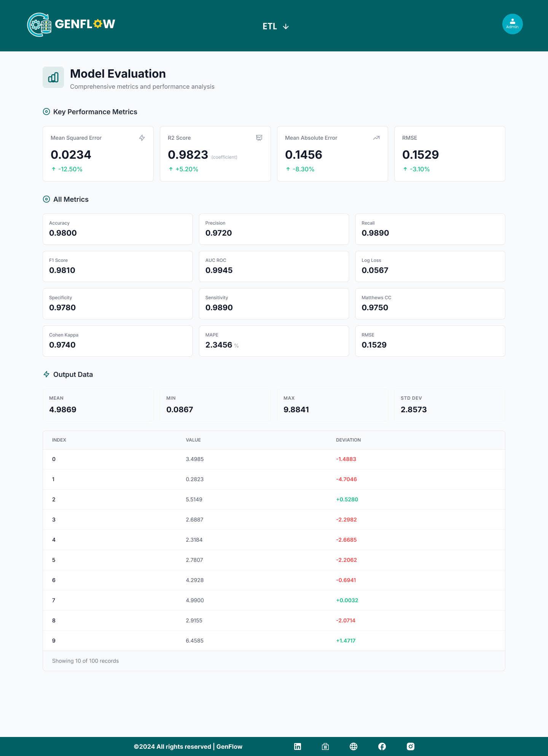Image resolution: width=548 pixels, height=756 pixels.
Task: Click the Accuracy metric card
Action: pyautogui.click(x=118, y=229)
